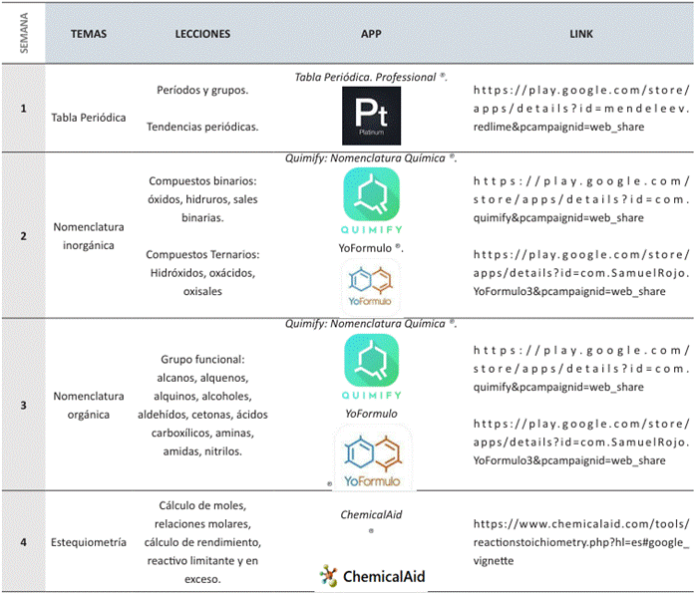Click the APP column header

coord(371,34)
